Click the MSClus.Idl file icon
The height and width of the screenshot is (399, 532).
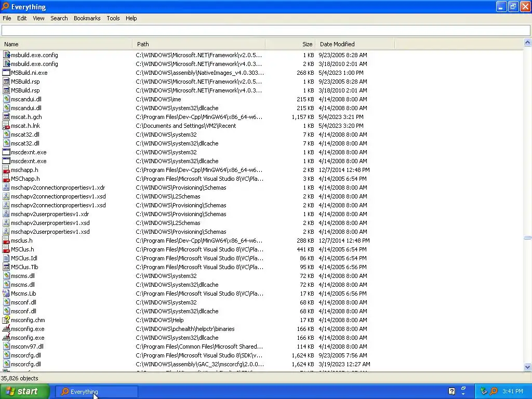tap(6, 258)
